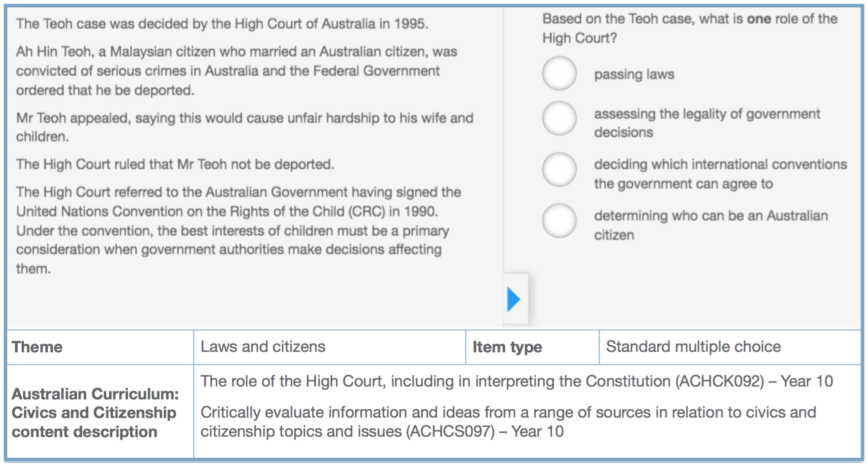Select "deciding which international conventions" radio option
Viewport: 868px width, 467px height.
559,170
